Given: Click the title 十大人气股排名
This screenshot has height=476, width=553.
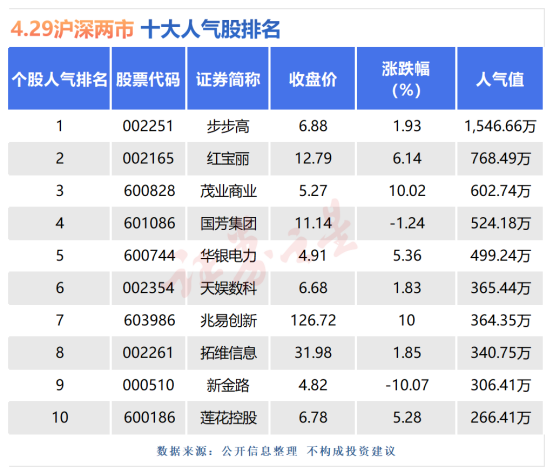Looking at the screenshot, I should click(x=211, y=29).
